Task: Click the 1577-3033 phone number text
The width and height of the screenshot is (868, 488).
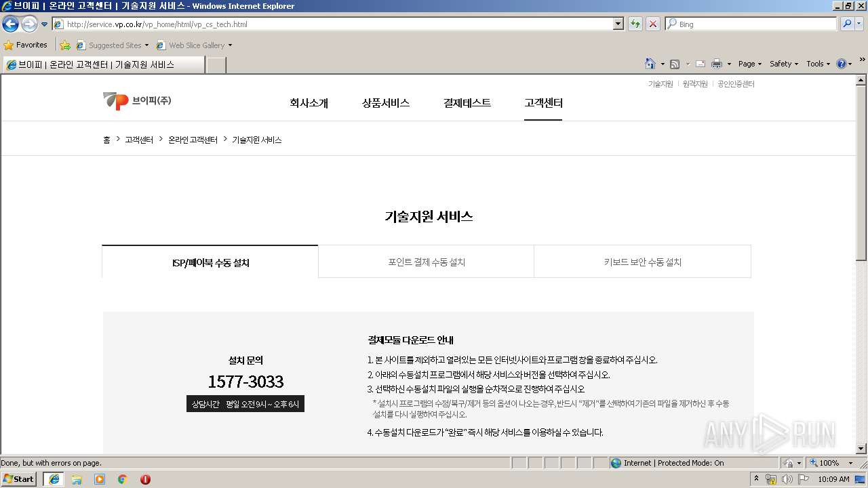Action: point(245,382)
